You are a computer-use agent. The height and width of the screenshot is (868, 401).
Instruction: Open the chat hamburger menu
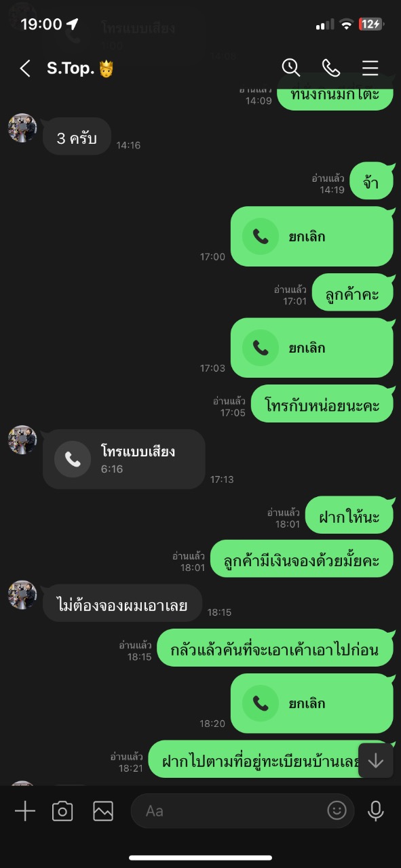pos(370,68)
